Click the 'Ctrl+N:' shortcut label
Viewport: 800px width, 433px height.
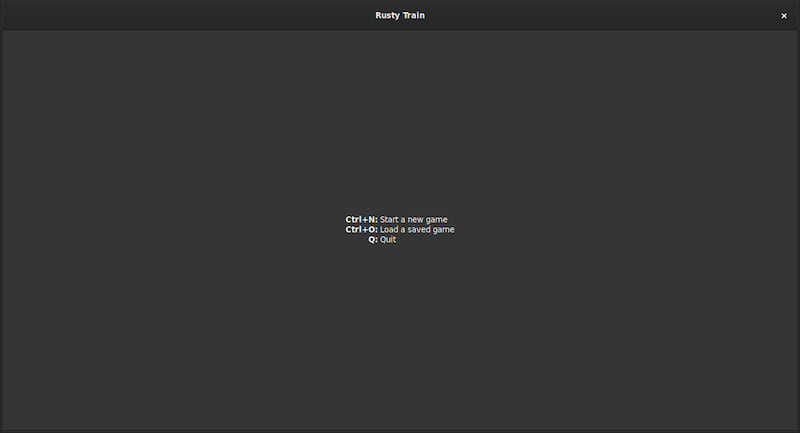tap(361, 219)
